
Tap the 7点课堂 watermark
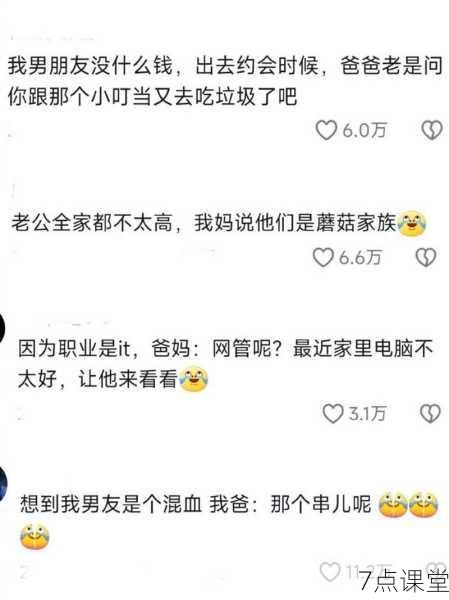404,580
